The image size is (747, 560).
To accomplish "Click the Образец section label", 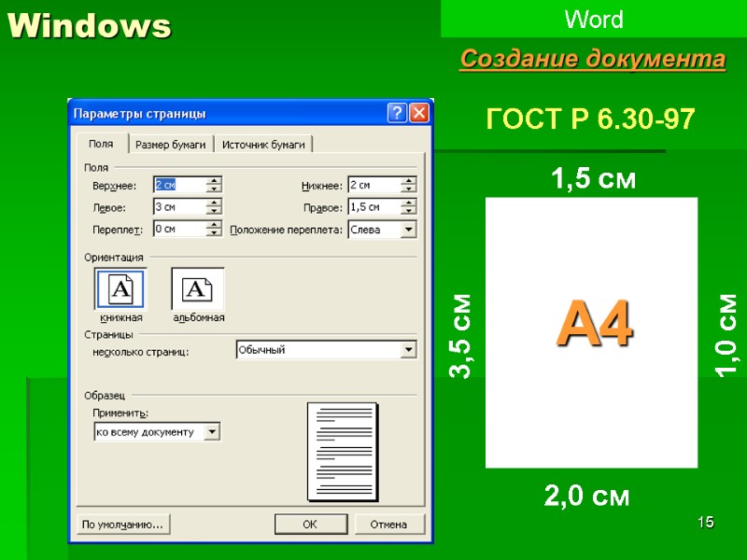I will point(105,395).
